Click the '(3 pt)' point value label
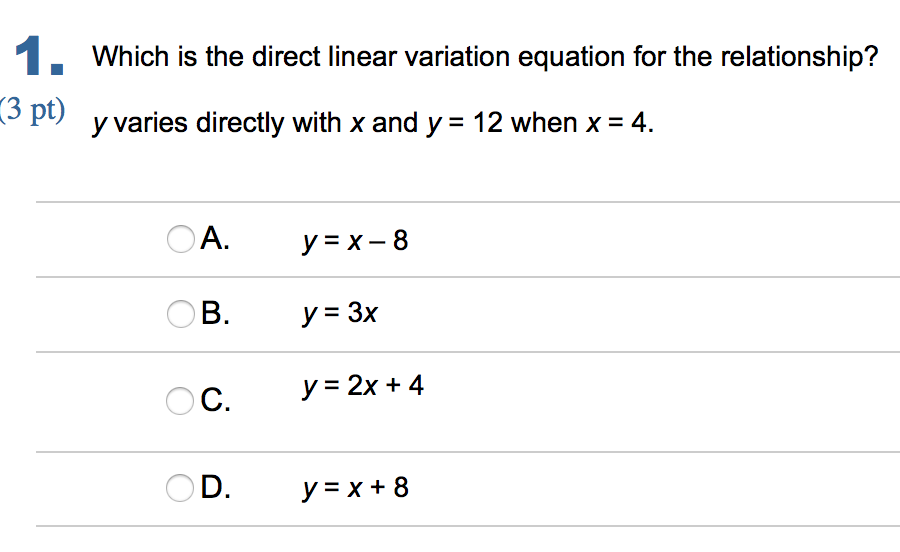This screenshot has width=900, height=552. pyautogui.click(x=33, y=109)
